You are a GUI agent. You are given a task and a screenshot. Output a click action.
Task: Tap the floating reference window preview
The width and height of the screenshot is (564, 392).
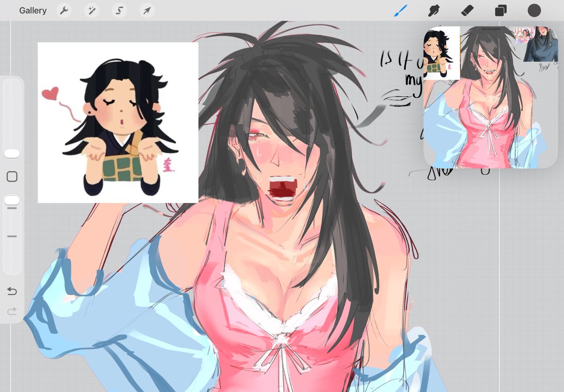click(x=491, y=97)
